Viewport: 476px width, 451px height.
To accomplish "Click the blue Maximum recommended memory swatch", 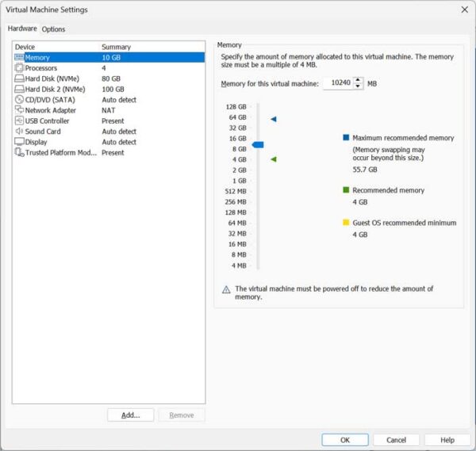I will 346,137.
